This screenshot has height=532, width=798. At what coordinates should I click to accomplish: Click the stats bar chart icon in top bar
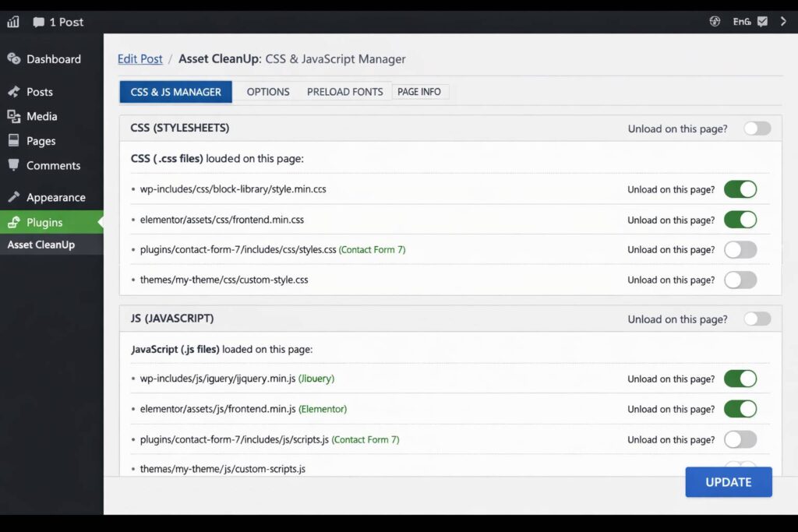click(12, 22)
